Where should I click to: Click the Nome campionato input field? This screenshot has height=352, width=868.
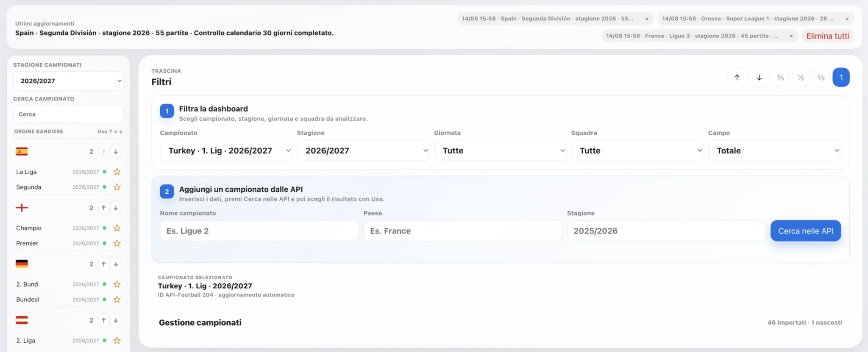click(x=259, y=231)
